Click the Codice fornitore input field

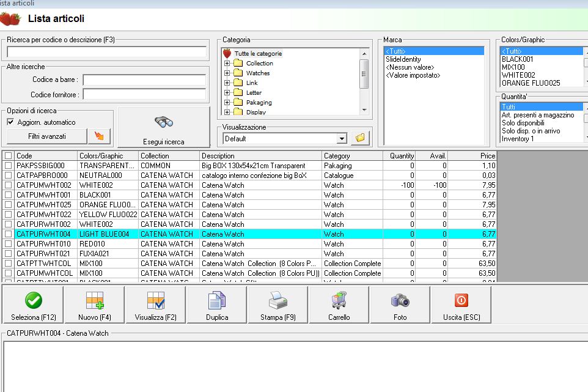[x=144, y=94]
